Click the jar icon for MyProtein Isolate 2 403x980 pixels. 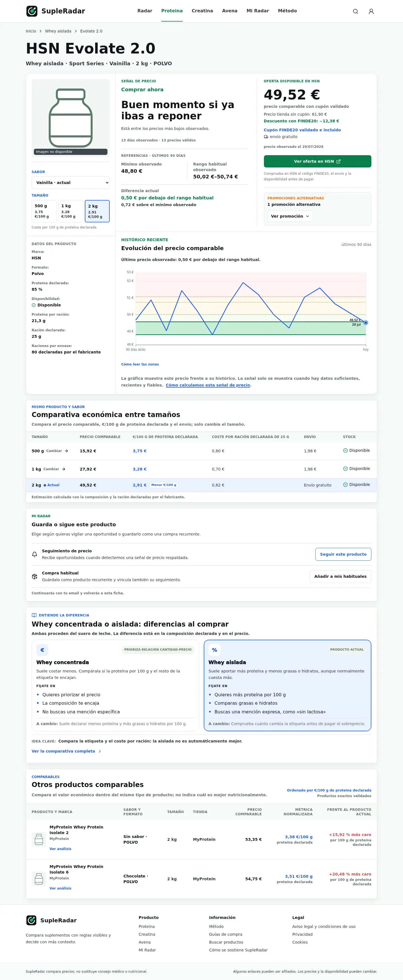pyautogui.click(x=39, y=839)
